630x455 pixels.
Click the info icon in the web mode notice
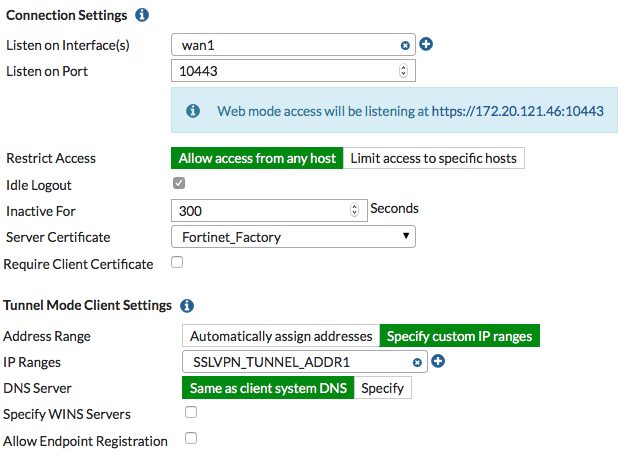point(193,110)
